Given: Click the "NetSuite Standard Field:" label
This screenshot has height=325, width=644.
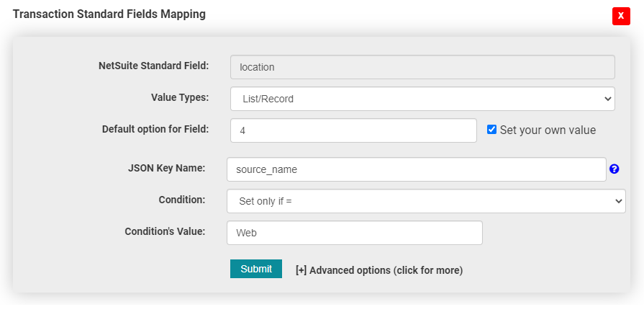Looking at the screenshot, I should point(153,66).
